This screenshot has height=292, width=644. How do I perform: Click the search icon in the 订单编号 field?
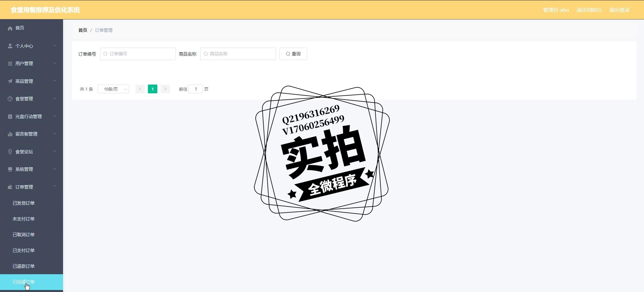(x=105, y=54)
